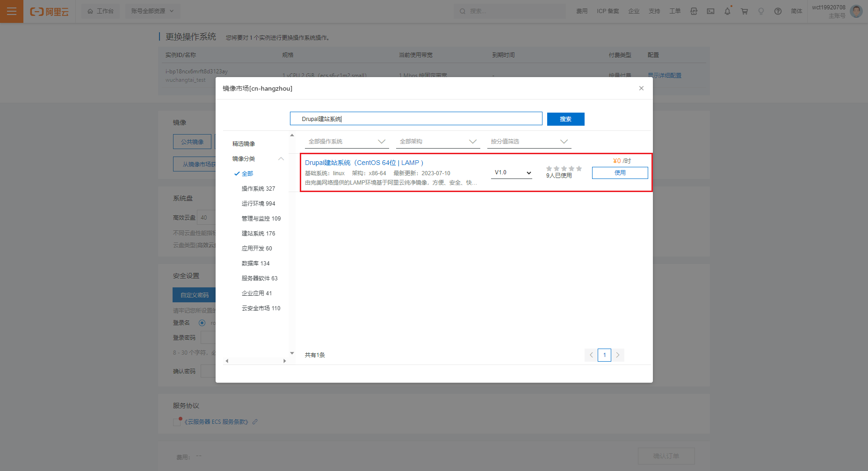Viewport: 868px width, 471px height.
Task: Click the 9人已使用 usage text
Action: (x=559, y=176)
